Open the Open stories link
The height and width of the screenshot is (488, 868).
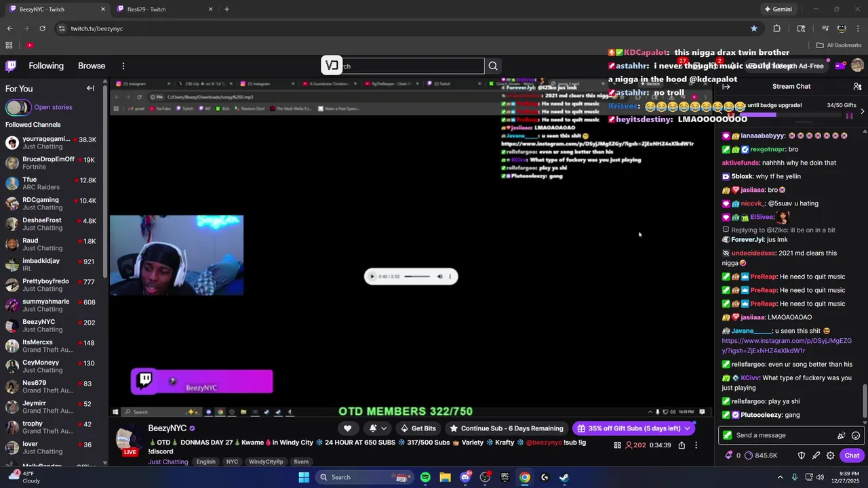point(53,107)
